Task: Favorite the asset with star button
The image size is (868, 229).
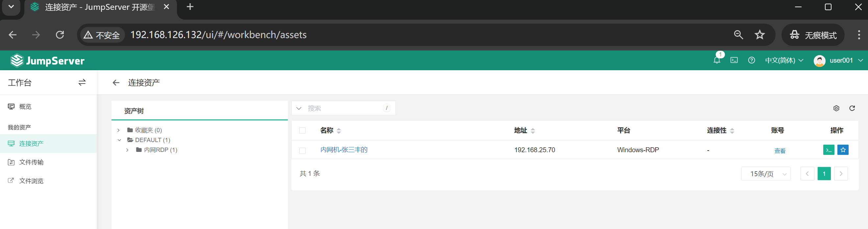Action: click(843, 150)
